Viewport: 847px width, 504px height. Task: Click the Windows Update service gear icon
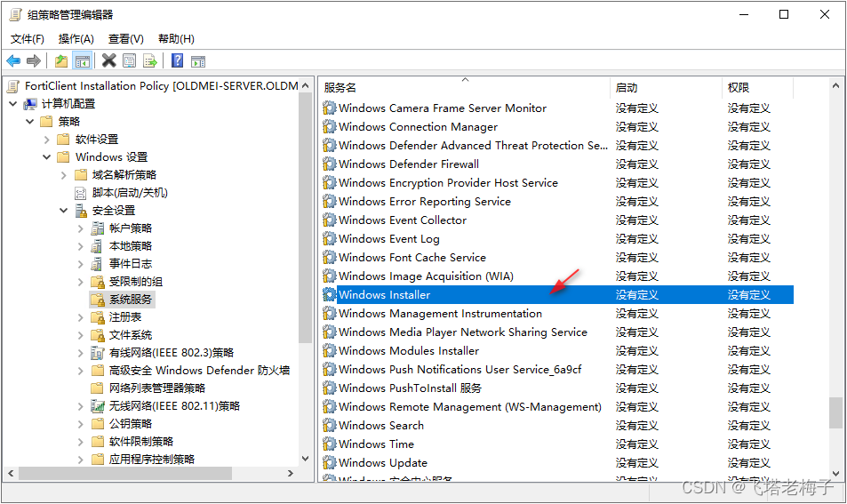tap(330, 462)
